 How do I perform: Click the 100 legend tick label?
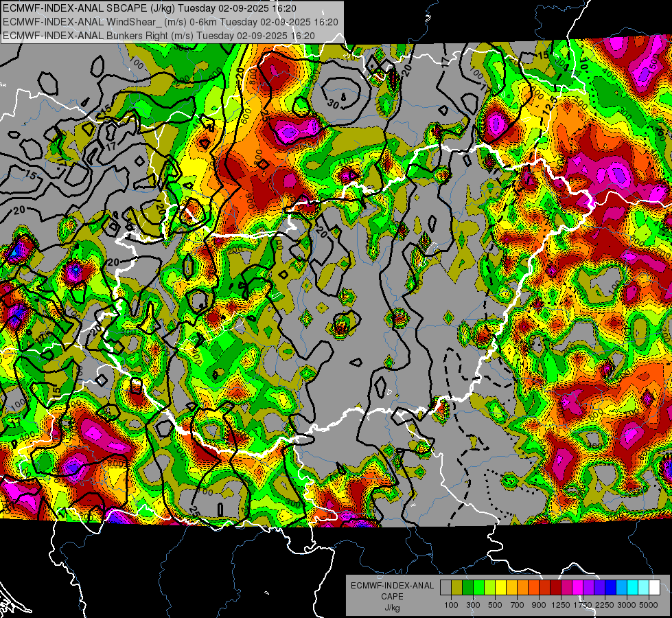coord(451,605)
